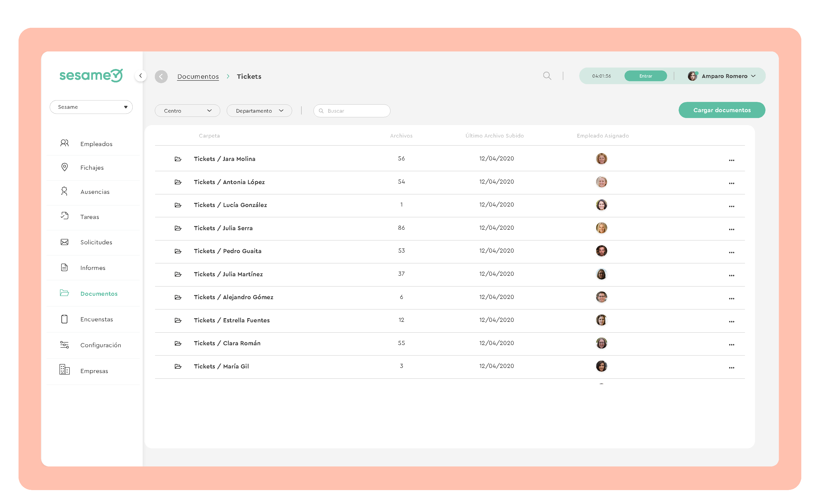Click the Empleado Asignado column header
Viewport: 813px width, 504px height.
point(603,136)
